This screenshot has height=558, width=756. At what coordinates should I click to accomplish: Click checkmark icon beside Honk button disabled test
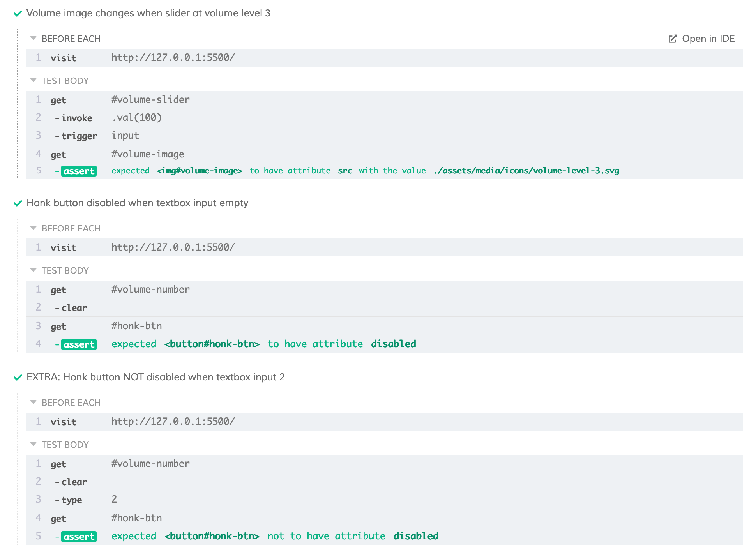tap(18, 203)
